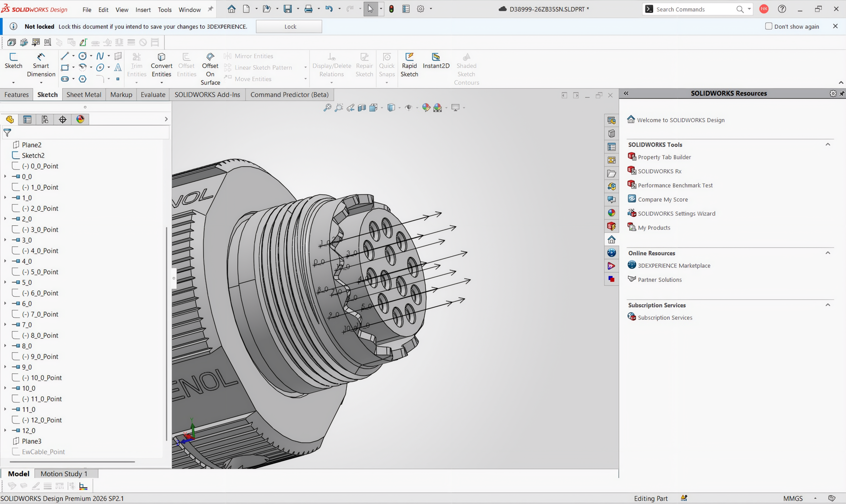Screen dimensions: 846x504
Task: Open the Insert menu
Action: pyautogui.click(x=143, y=10)
